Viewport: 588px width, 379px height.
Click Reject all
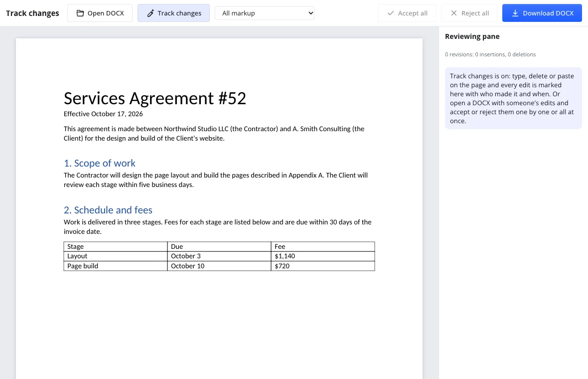click(x=469, y=13)
